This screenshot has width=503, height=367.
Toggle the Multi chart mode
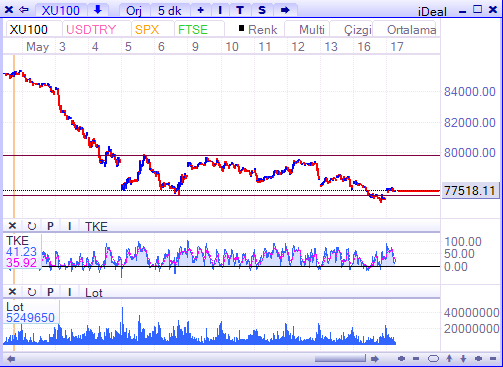(x=311, y=30)
